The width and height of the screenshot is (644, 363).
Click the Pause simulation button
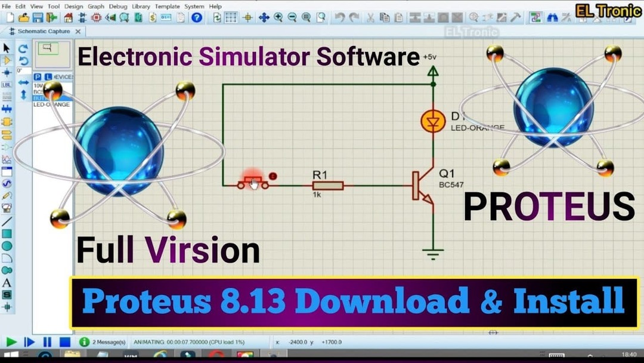pyautogui.click(x=47, y=342)
